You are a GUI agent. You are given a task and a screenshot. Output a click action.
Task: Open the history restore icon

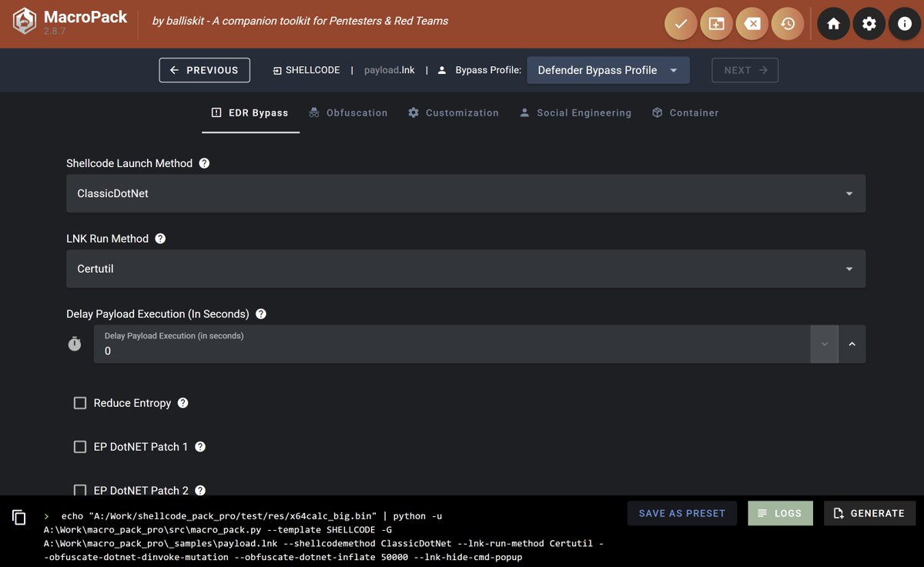click(x=788, y=24)
